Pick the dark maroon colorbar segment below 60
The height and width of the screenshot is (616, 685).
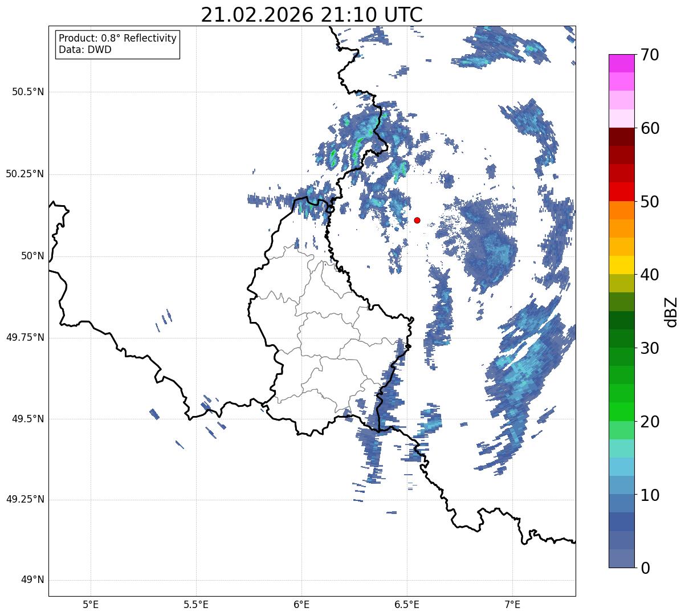[622, 137]
